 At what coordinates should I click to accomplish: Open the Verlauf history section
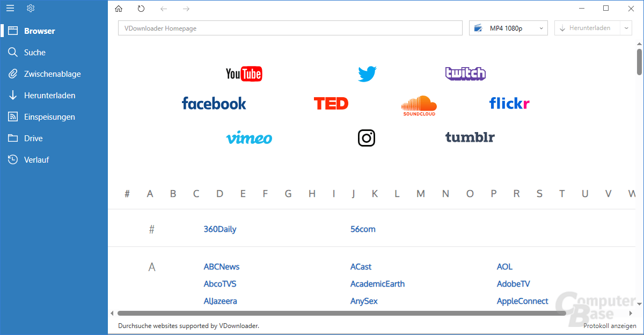click(54, 159)
